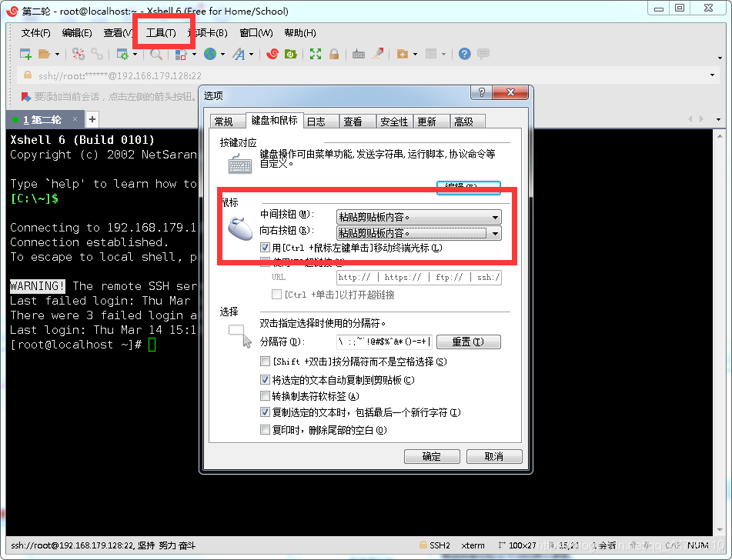Click the speech bubble feedback icon
732x560 pixels.
[x=483, y=54]
